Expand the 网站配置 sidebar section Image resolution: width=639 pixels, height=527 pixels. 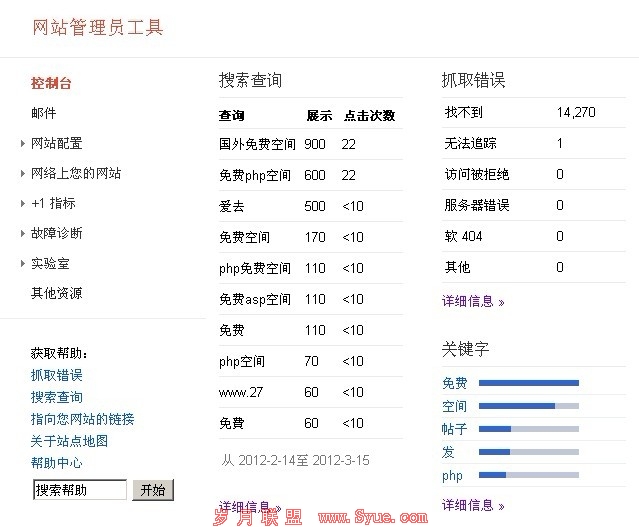pos(56,143)
